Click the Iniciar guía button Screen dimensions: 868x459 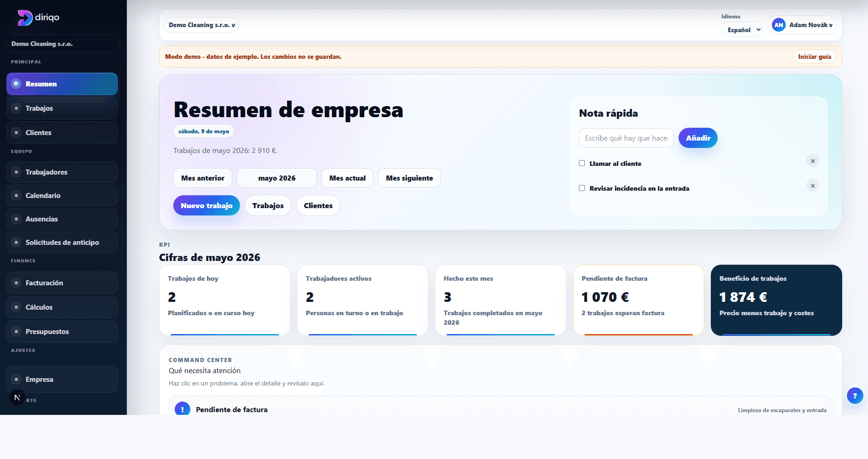(814, 57)
